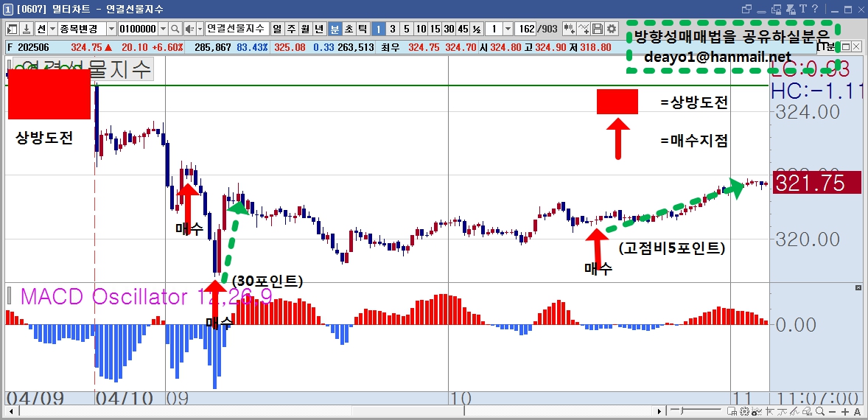Expand the dropdown next to the 1 field

[x=508, y=29]
